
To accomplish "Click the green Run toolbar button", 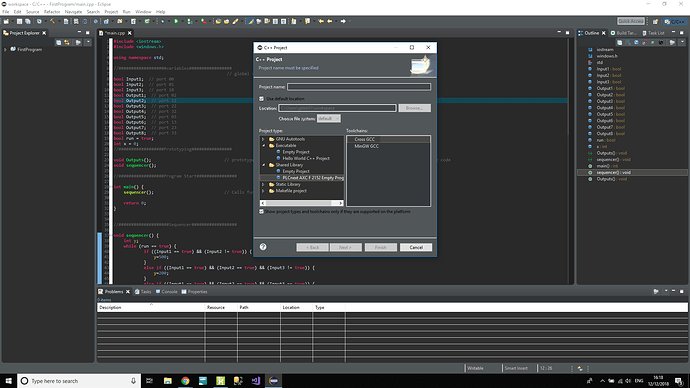I will [176, 21].
